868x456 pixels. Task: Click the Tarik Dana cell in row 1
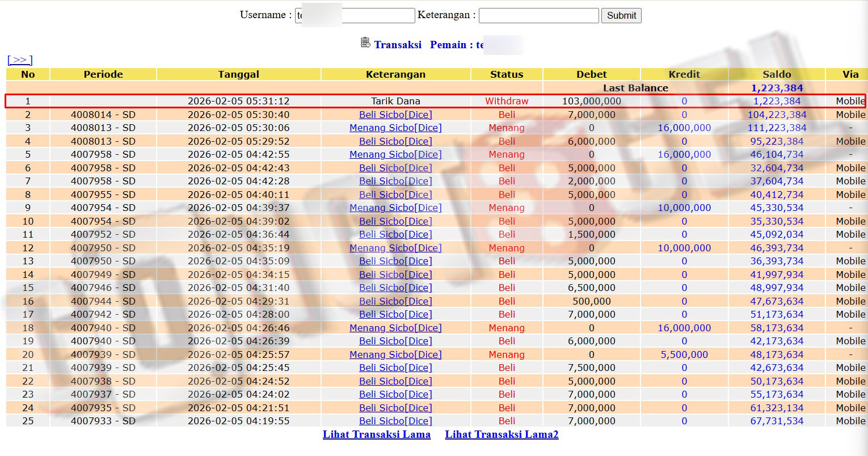point(395,101)
